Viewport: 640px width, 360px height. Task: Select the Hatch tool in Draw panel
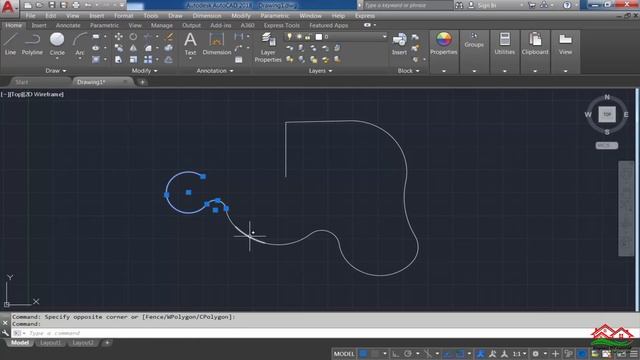click(x=96, y=60)
